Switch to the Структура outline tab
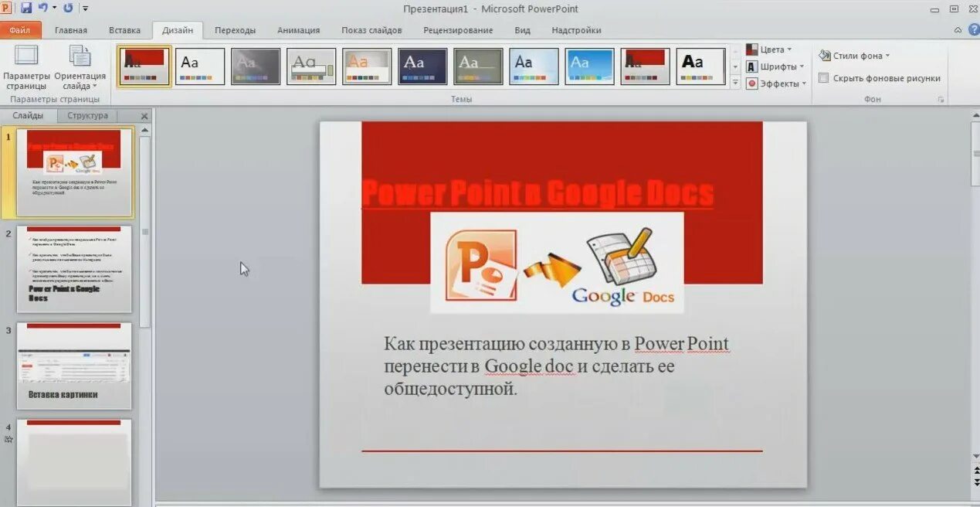The width and height of the screenshot is (980, 507). pos(87,115)
